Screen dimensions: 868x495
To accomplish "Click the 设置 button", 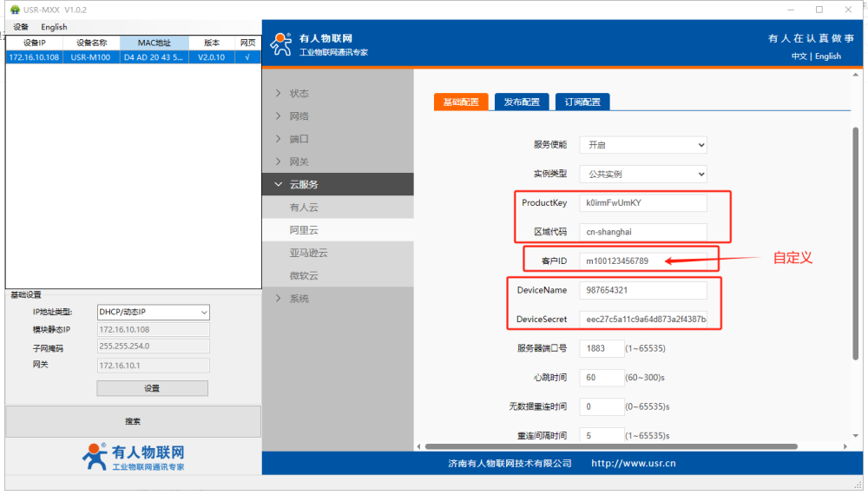I will click(x=152, y=388).
